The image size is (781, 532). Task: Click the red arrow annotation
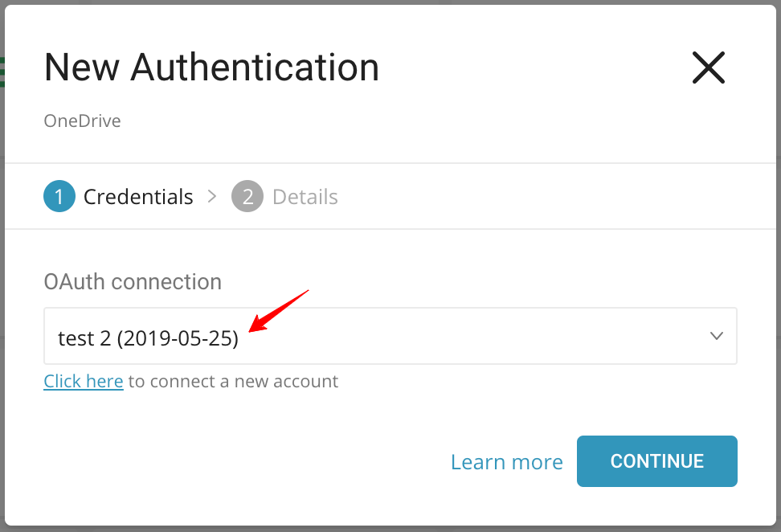(x=279, y=309)
